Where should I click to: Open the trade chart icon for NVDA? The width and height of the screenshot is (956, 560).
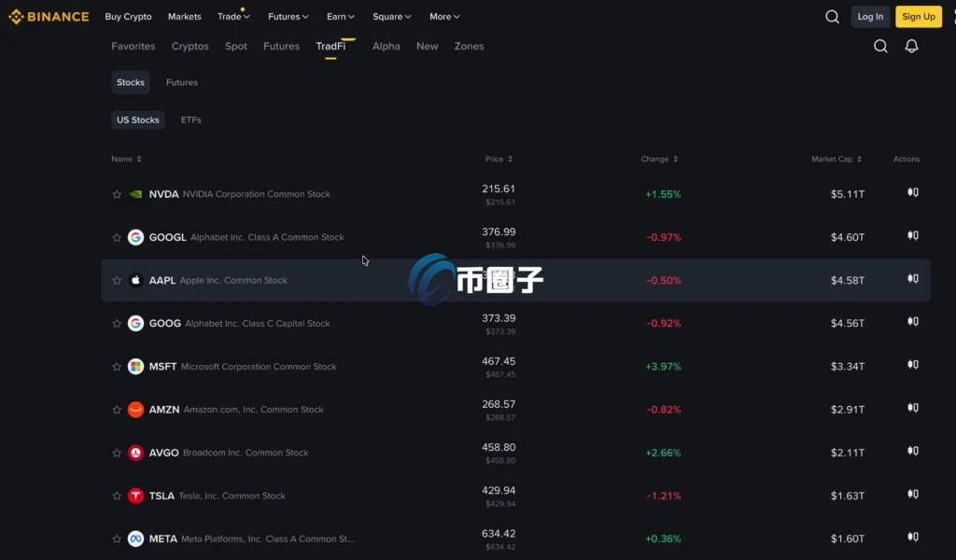[913, 192]
